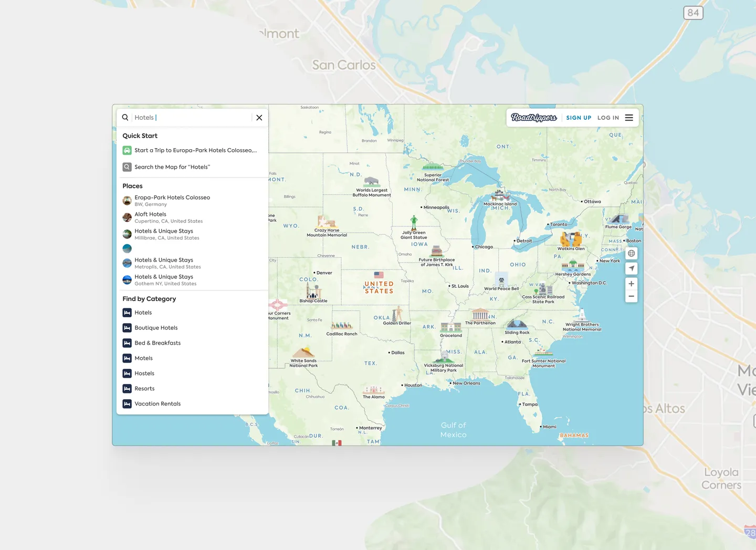Click the United States flag label

click(x=379, y=283)
